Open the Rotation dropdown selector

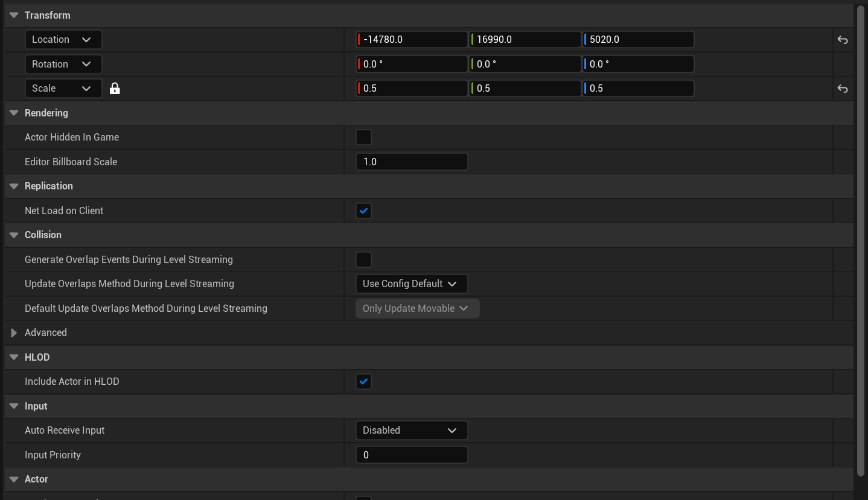tap(63, 64)
